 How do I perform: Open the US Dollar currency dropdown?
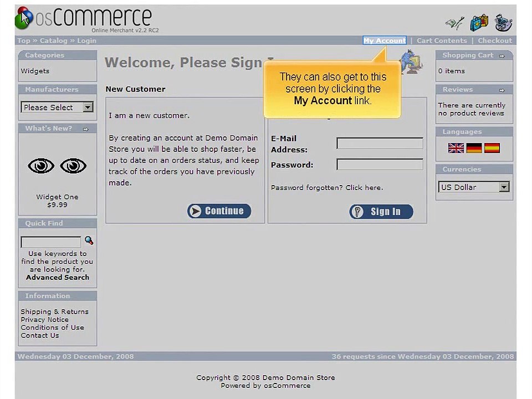pos(474,187)
